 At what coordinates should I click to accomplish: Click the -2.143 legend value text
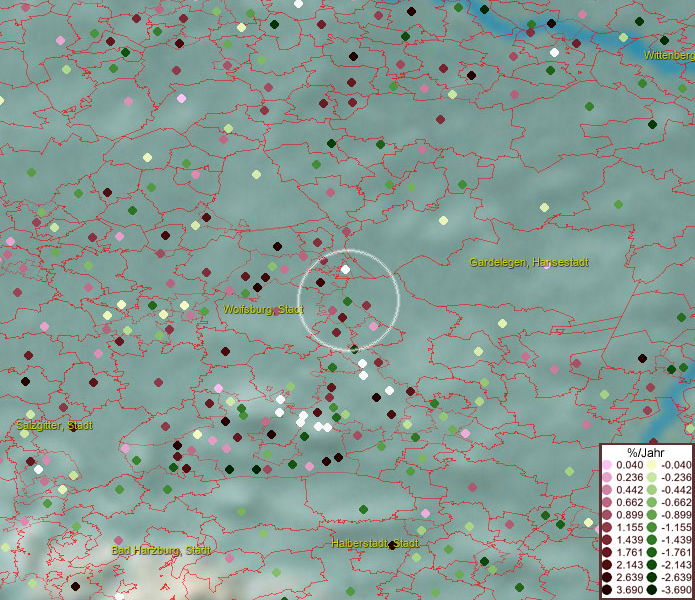(676, 565)
